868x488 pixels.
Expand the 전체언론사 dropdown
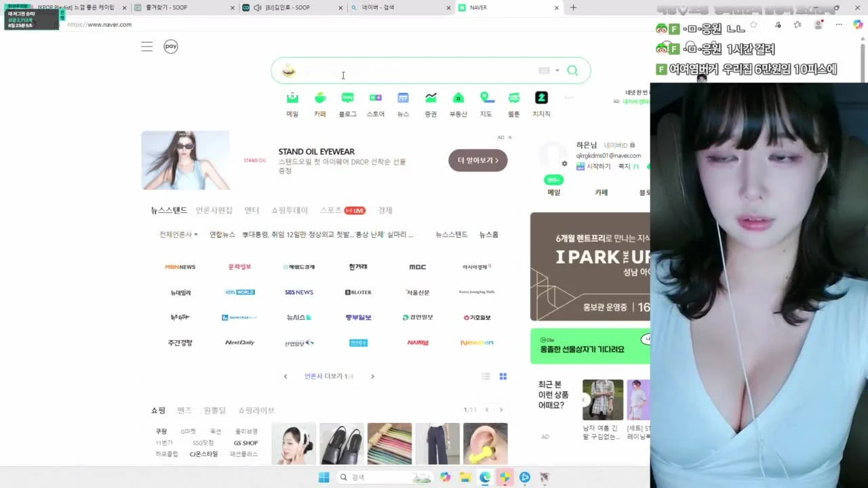178,235
